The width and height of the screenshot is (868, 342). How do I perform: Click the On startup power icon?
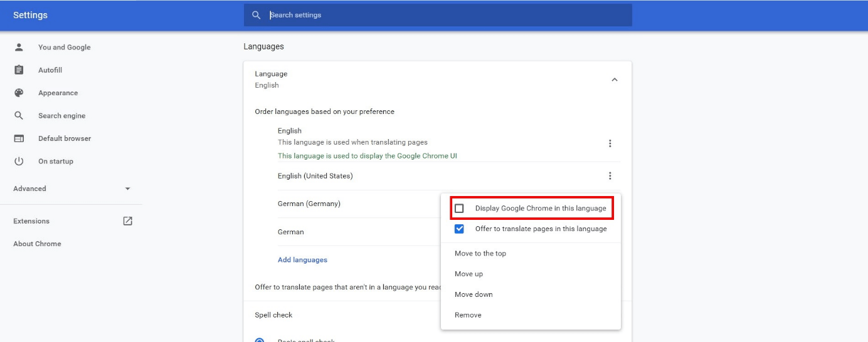(19, 161)
